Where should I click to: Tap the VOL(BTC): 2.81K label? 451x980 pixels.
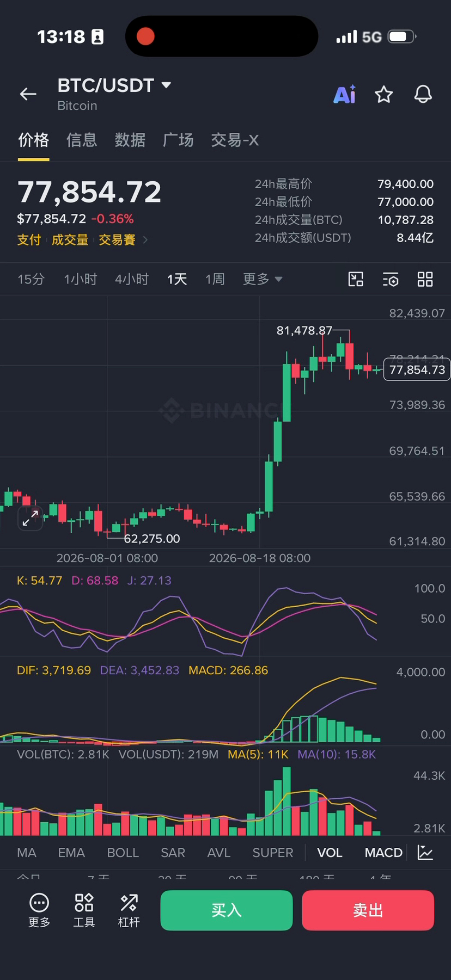(63, 755)
